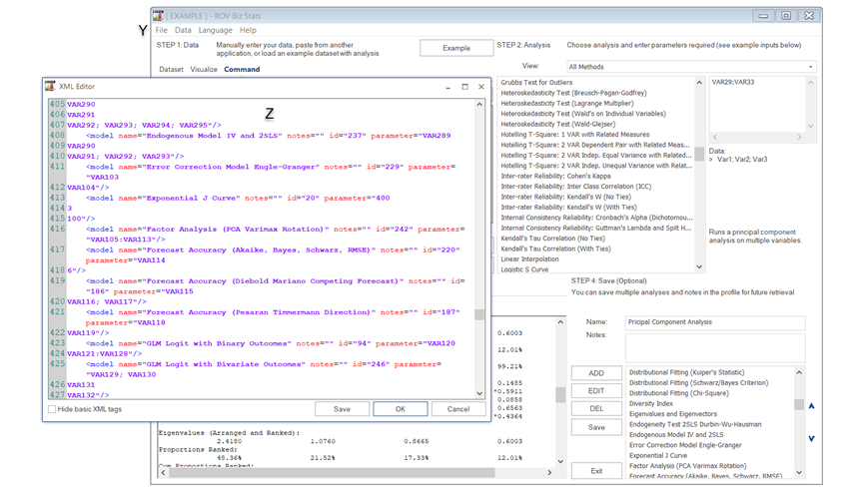Click the Exit button

click(x=596, y=471)
